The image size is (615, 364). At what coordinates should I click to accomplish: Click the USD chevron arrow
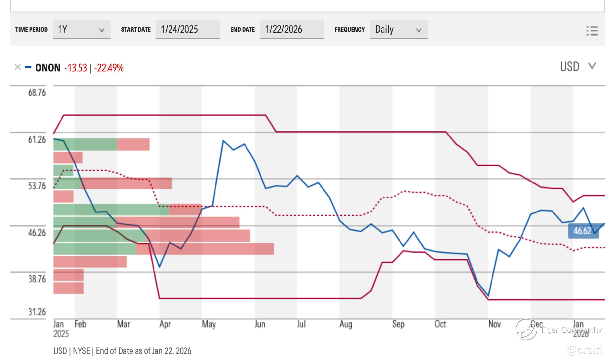592,66
